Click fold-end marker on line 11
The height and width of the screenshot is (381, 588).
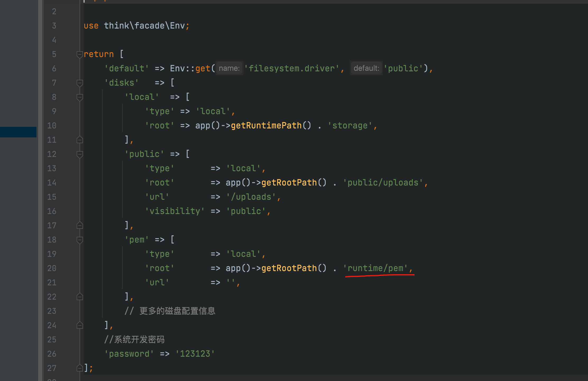(x=80, y=140)
